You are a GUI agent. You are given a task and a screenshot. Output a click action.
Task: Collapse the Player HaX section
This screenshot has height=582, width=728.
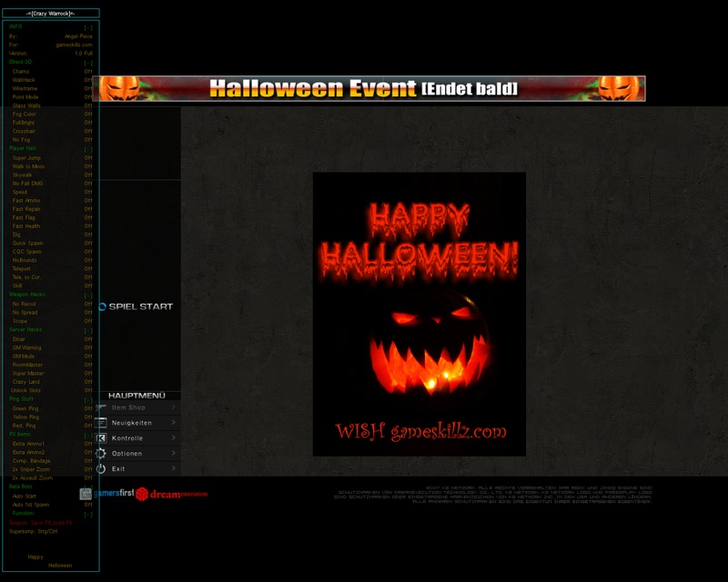click(x=88, y=149)
